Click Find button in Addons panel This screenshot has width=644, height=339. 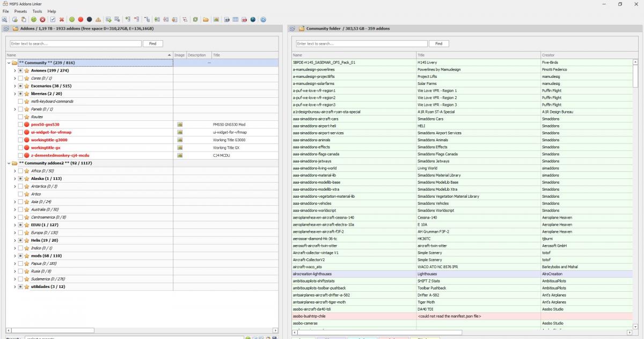pos(152,44)
